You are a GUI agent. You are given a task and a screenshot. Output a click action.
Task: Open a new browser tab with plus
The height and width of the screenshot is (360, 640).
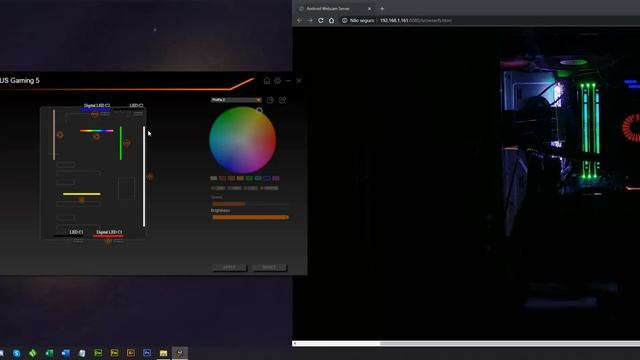(382, 9)
